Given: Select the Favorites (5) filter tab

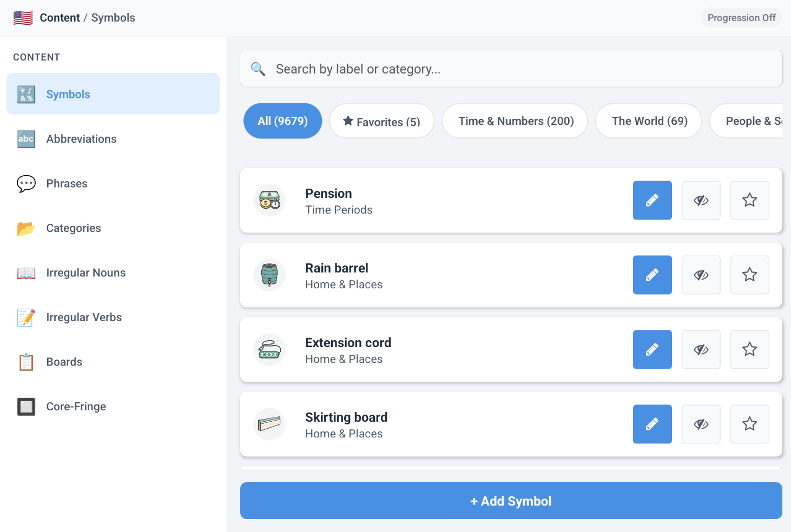Looking at the screenshot, I should pos(381,121).
